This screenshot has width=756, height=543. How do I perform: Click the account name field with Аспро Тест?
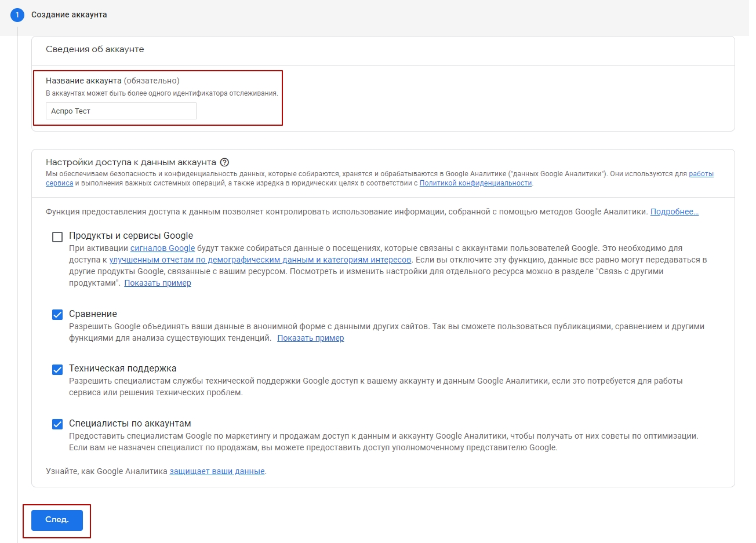click(121, 111)
